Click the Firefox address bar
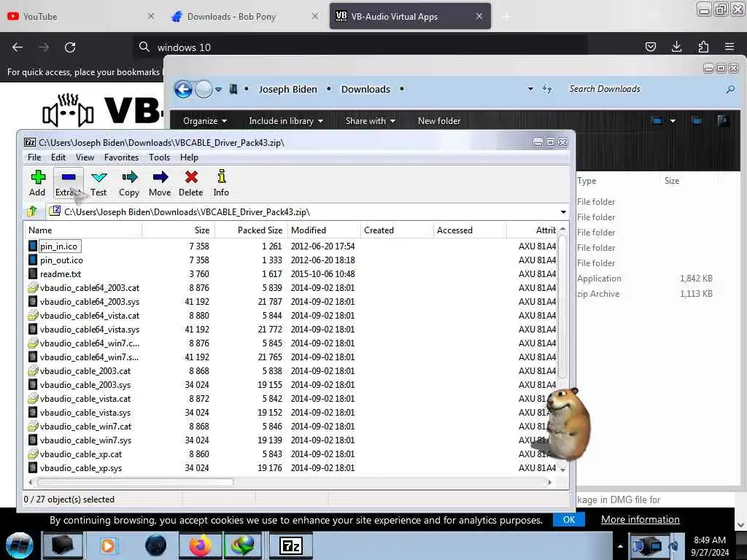 (x=360, y=47)
